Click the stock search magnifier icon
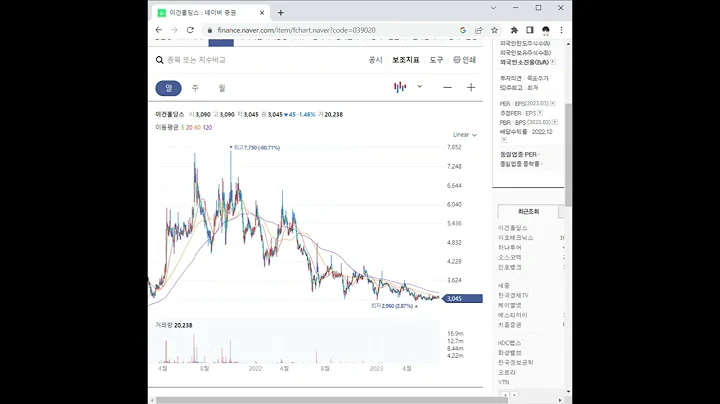Image resolution: width=720 pixels, height=404 pixels. 159,60
